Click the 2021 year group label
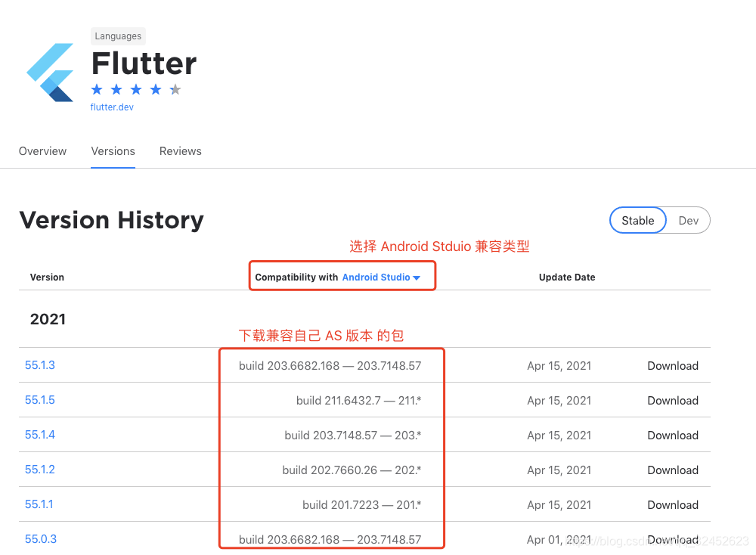Image resolution: width=756 pixels, height=555 pixels. (48, 319)
